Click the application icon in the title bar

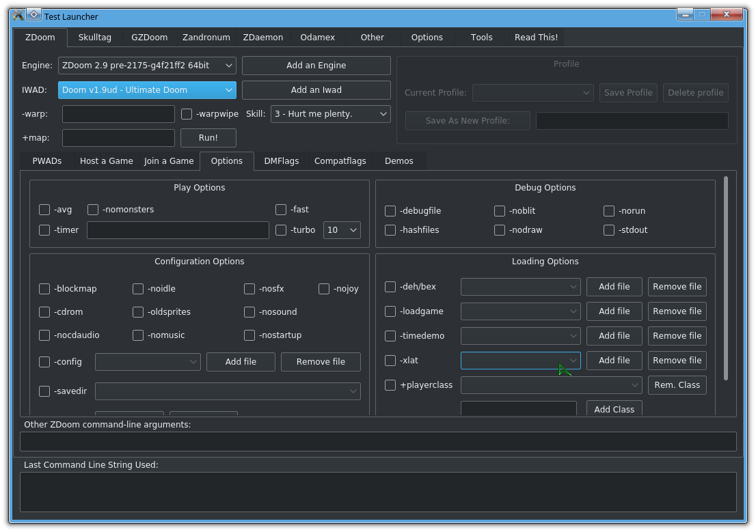point(18,15)
